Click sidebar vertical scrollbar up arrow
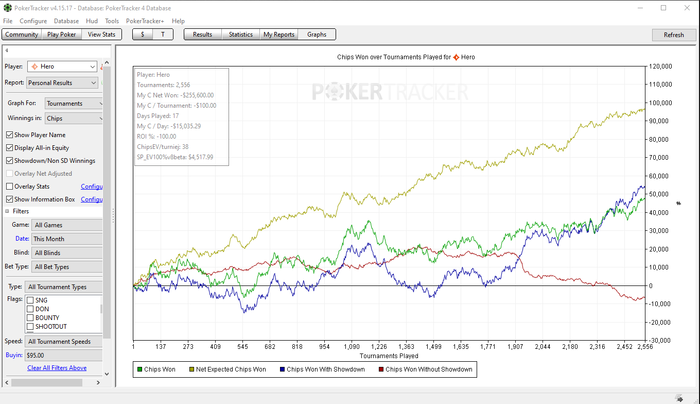Image resolution: width=700 pixels, height=404 pixels. coord(107,63)
